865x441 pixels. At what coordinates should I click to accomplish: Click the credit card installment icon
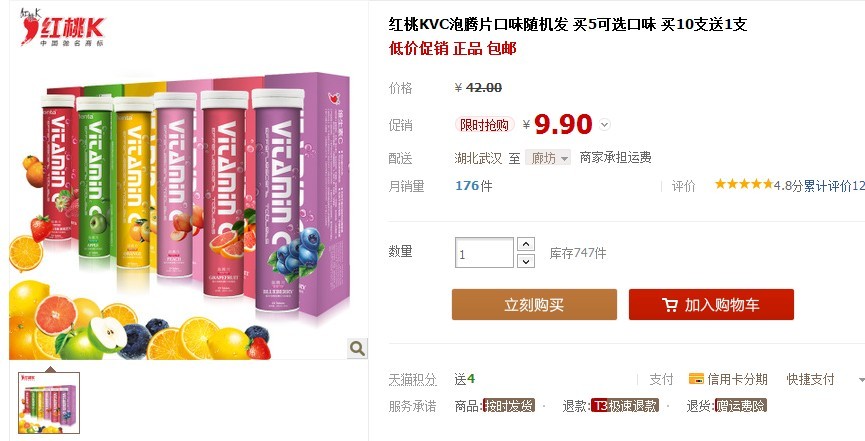[x=696, y=379]
